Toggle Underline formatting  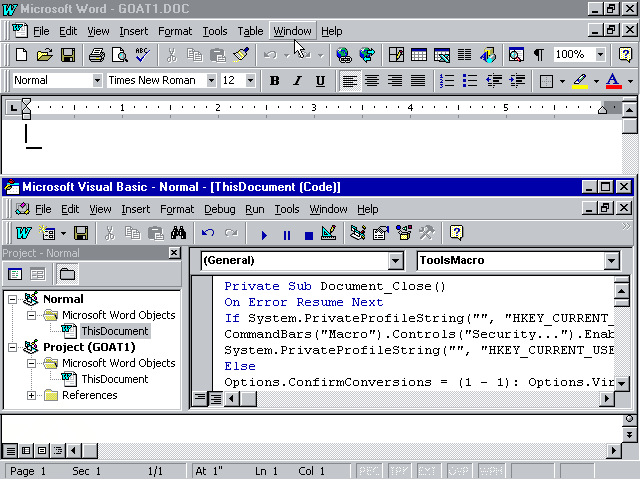[320, 81]
